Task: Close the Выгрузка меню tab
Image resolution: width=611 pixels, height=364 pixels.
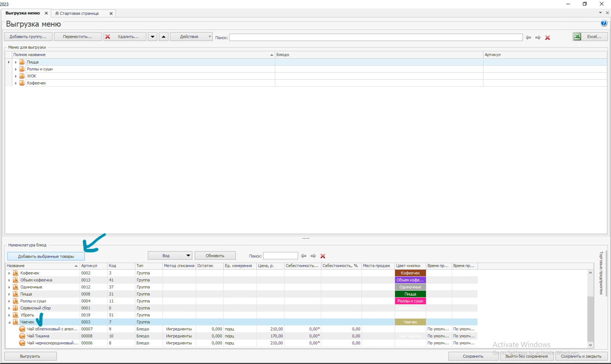Action: coord(46,13)
